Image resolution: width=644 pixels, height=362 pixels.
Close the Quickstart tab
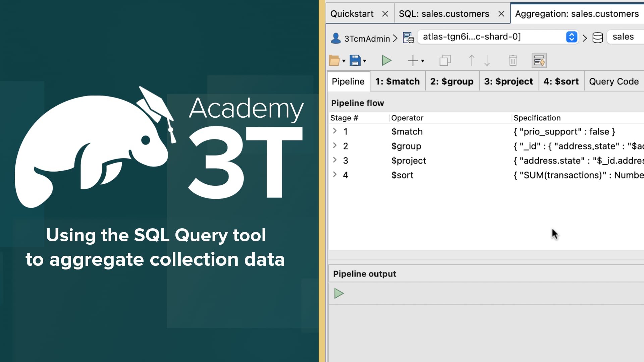pyautogui.click(x=385, y=14)
